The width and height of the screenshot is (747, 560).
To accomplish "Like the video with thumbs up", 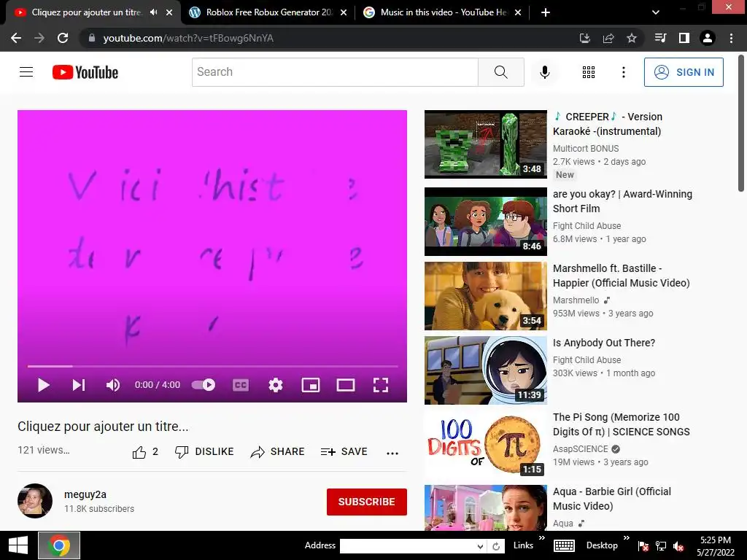I will pyautogui.click(x=145, y=452).
